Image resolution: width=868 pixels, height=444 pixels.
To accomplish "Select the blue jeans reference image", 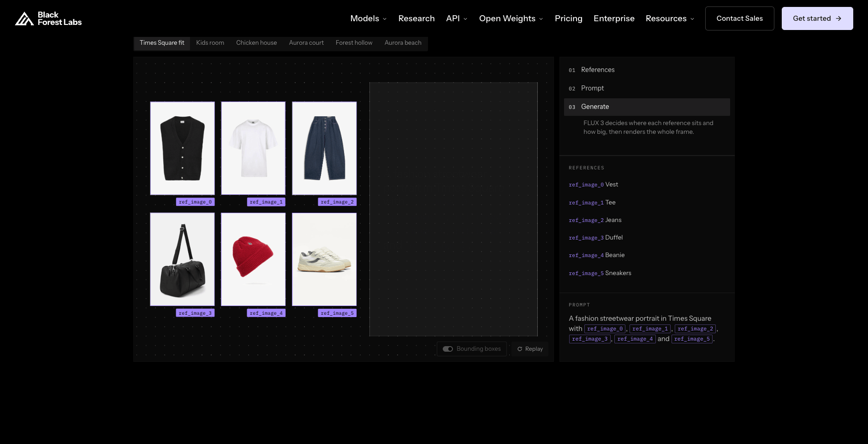I will 324,148.
